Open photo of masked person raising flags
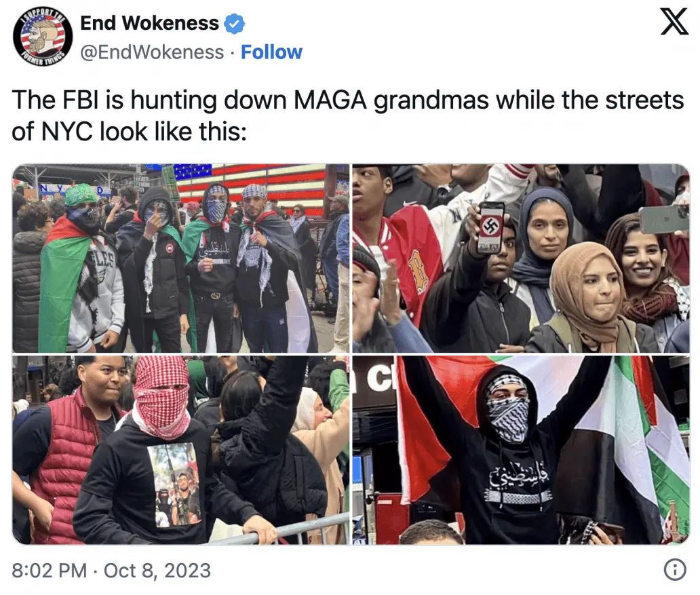The width and height of the screenshot is (700, 595). pyautogui.click(x=521, y=450)
